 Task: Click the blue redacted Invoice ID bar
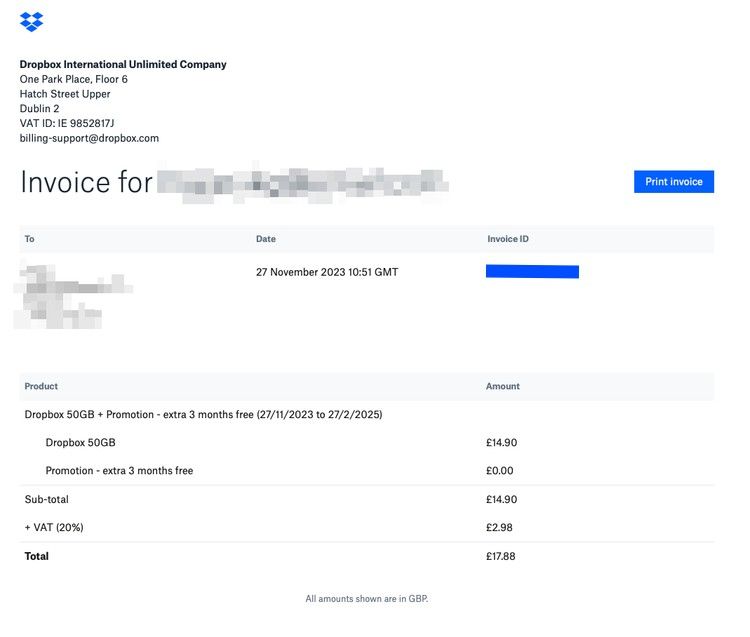(x=532, y=271)
